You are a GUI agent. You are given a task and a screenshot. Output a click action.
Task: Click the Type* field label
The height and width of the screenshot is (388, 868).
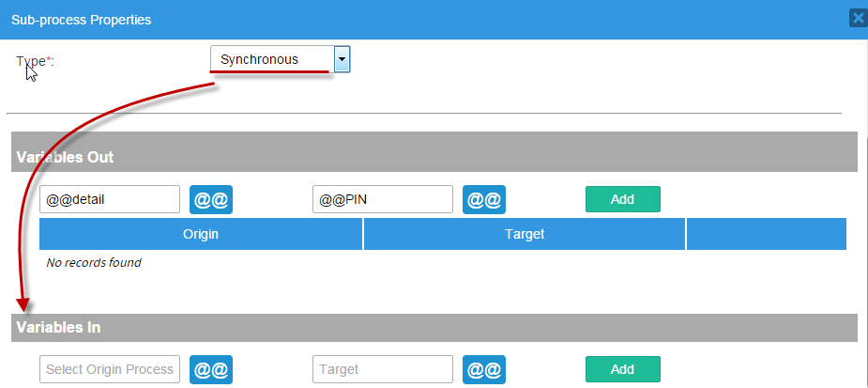coord(36,61)
